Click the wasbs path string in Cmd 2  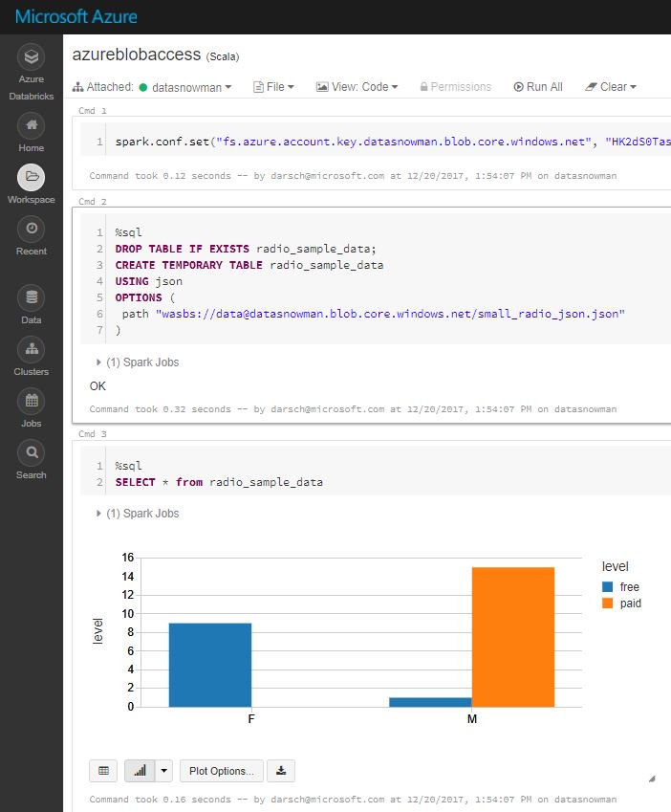click(x=390, y=314)
